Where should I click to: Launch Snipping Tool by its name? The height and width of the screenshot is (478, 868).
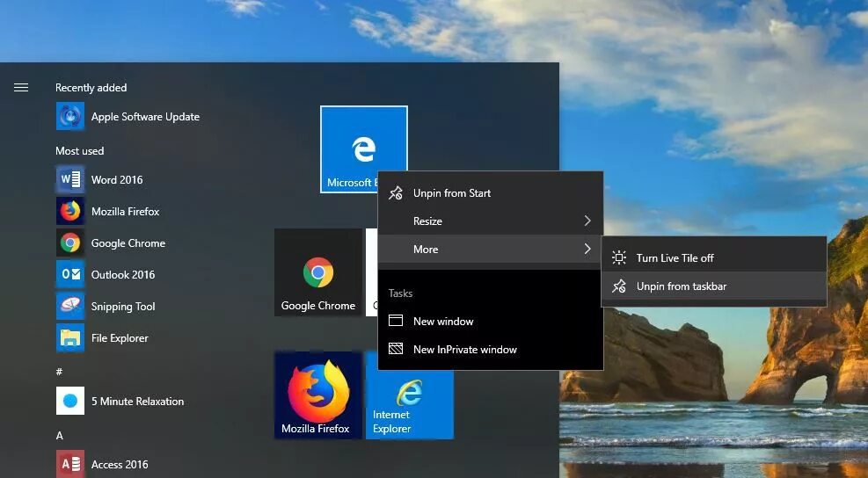pos(123,307)
